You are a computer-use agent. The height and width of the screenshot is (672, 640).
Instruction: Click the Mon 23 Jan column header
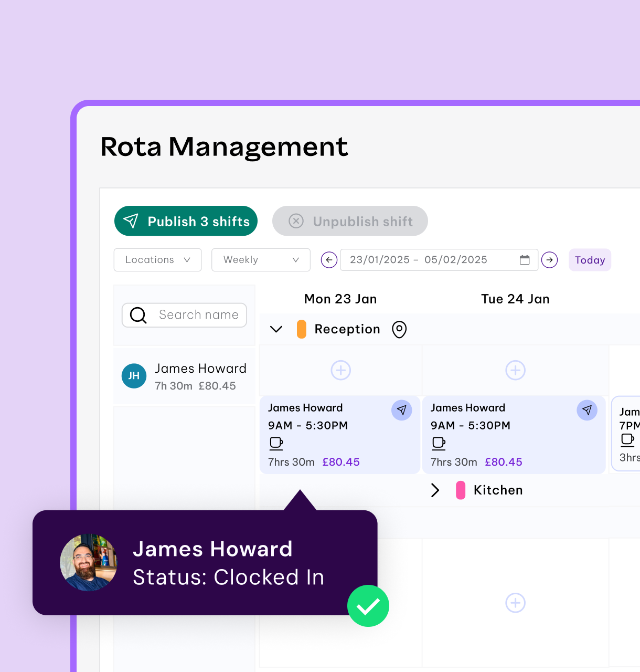(x=340, y=299)
